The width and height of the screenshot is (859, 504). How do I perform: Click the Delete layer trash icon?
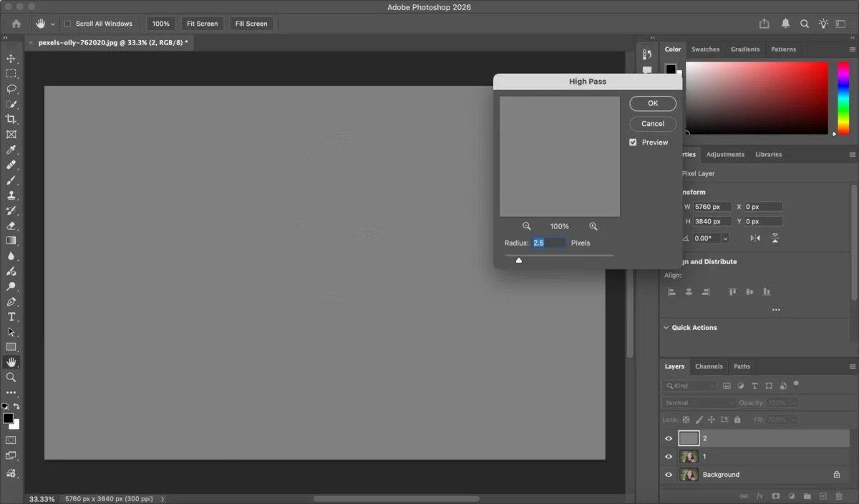(839, 496)
